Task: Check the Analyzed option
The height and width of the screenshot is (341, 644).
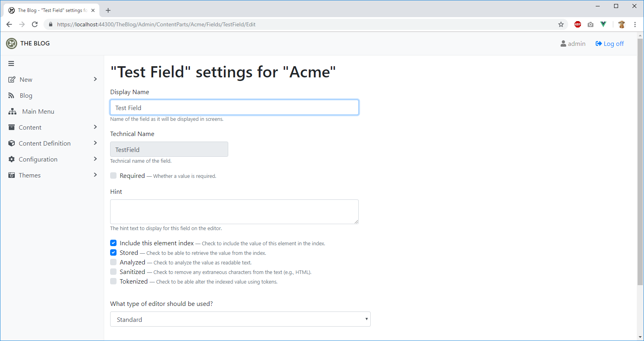Action: tap(113, 262)
